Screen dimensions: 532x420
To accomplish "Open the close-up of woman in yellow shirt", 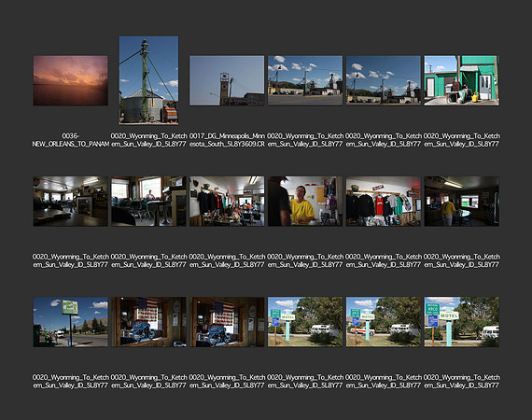I will 305,202.
